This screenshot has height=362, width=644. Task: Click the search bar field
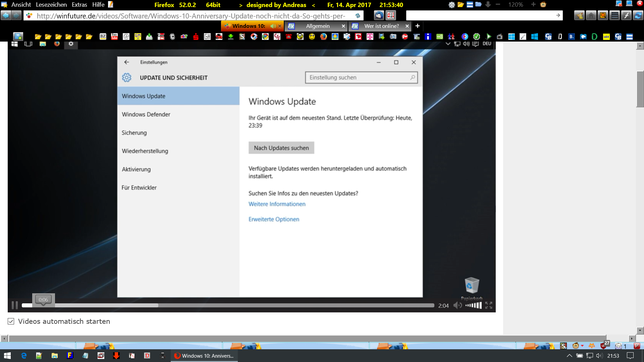click(x=480, y=15)
